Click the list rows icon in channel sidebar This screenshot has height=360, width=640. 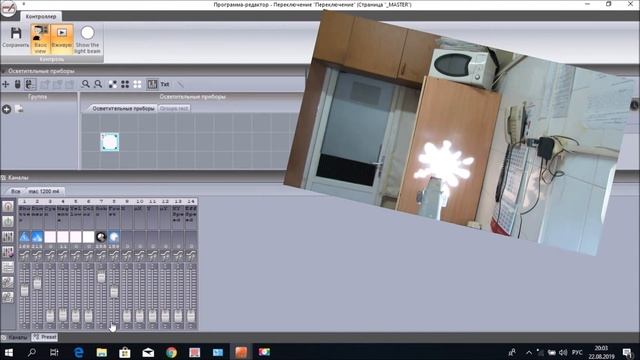[8, 267]
